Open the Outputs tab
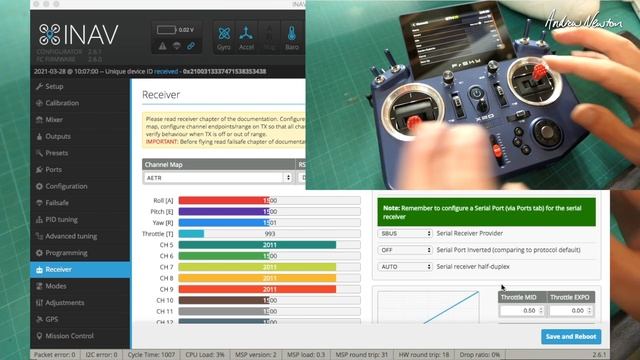This screenshot has height=360, width=640. point(80,136)
